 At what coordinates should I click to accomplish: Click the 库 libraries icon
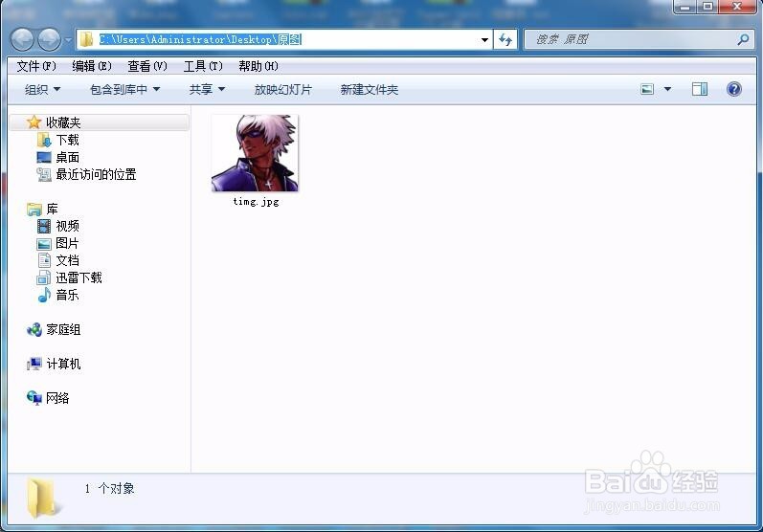point(34,210)
